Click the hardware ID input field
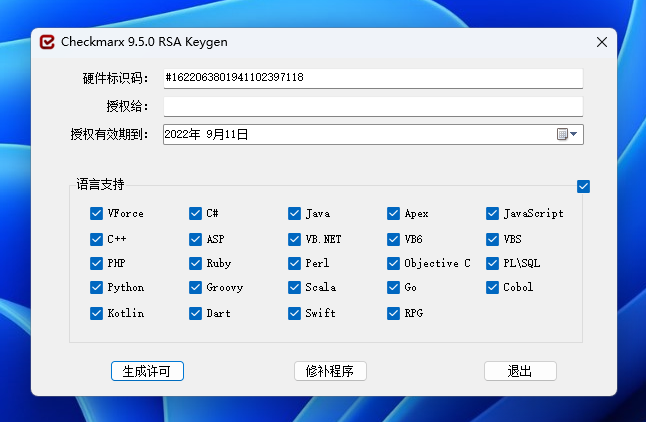Screen dimensions: 646x422 [x=373, y=78]
